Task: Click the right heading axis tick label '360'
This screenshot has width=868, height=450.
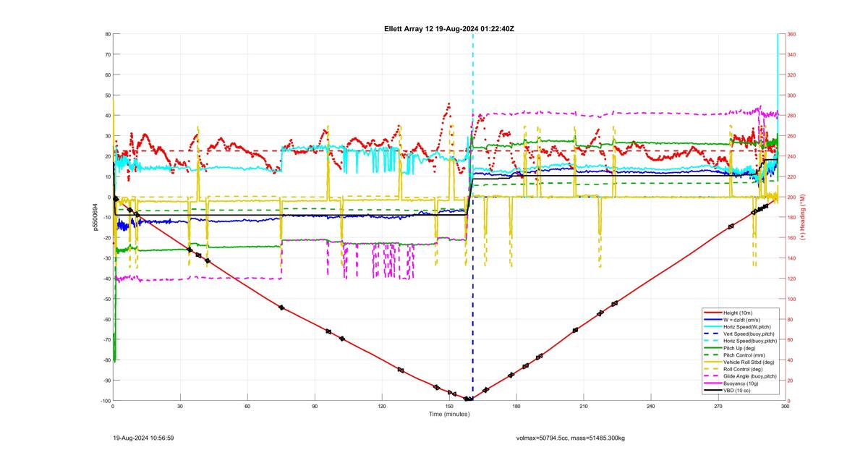Action: tap(792, 34)
